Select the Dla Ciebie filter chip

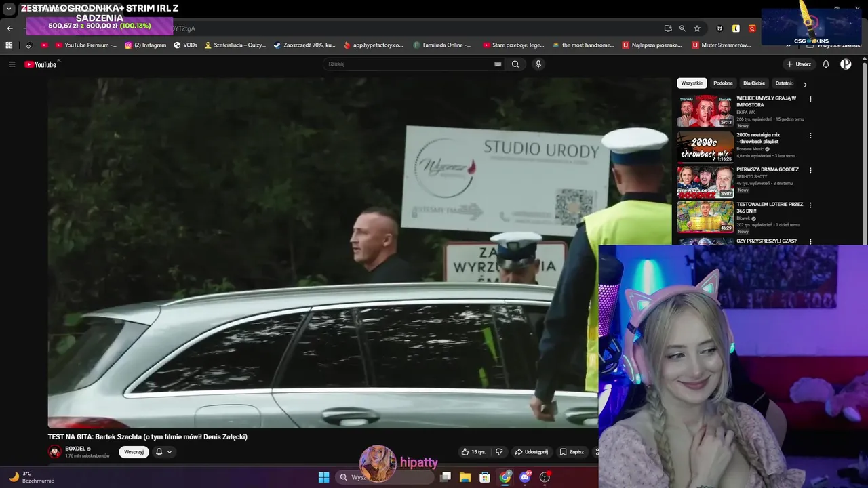754,83
